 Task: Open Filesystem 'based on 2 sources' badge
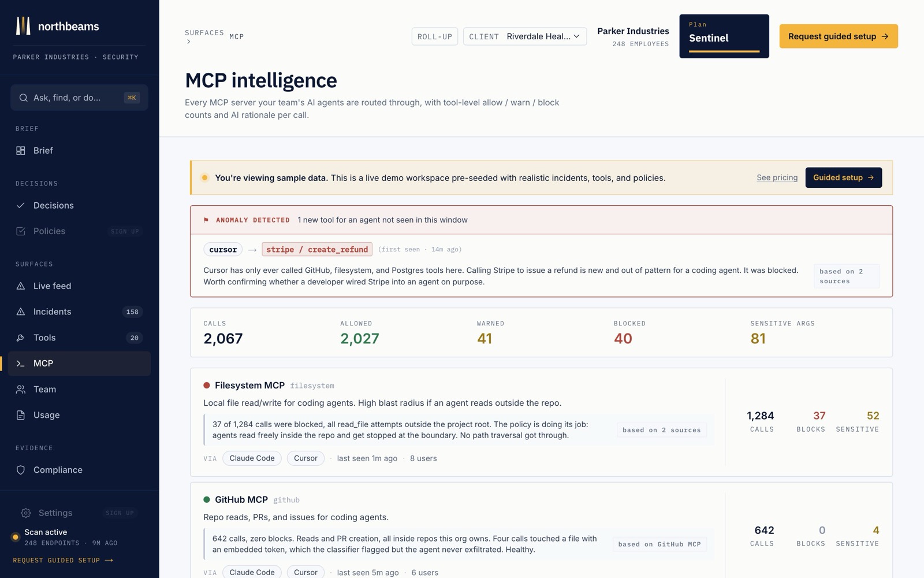click(x=661, y=430)
